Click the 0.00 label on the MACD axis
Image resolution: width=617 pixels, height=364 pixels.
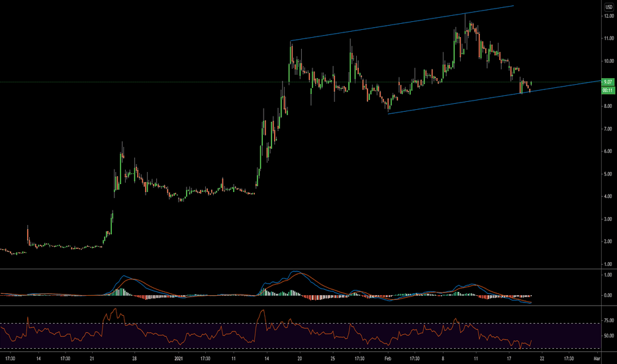(x=608, y=296)
